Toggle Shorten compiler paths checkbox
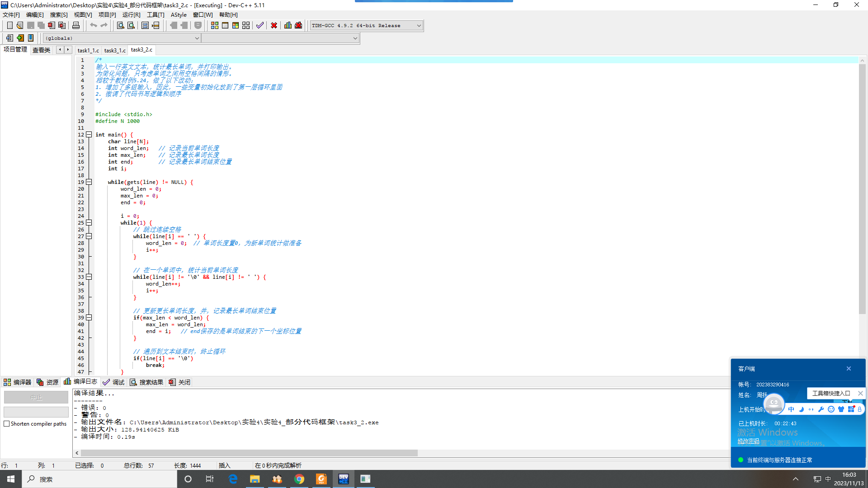 tap(7, 424)
